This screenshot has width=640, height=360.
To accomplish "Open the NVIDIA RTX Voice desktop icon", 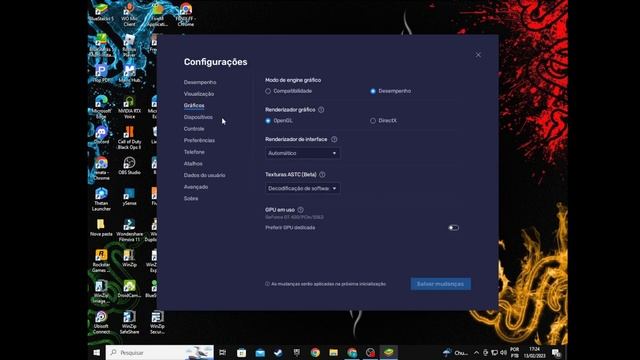I will pyautogui.click(x=129, y=106).
